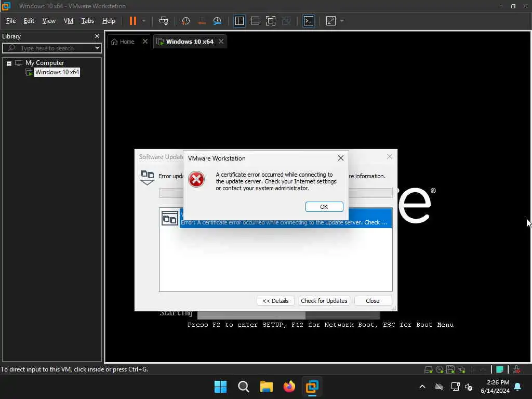This screenshot has width=532, height=399.
Task: Show hidden system tray icons
Action: pos(422,387)
